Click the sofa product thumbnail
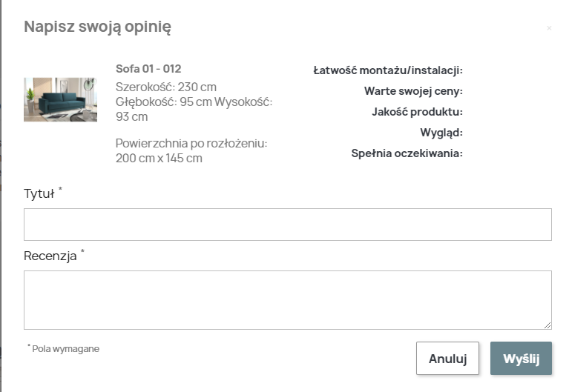 tap(60, 99)
